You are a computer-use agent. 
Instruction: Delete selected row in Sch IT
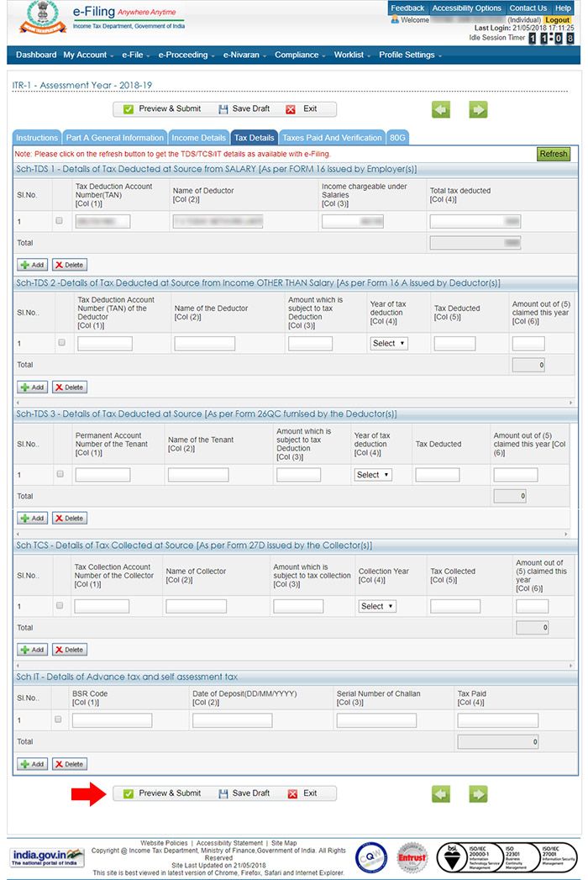[x=70, y=764]
